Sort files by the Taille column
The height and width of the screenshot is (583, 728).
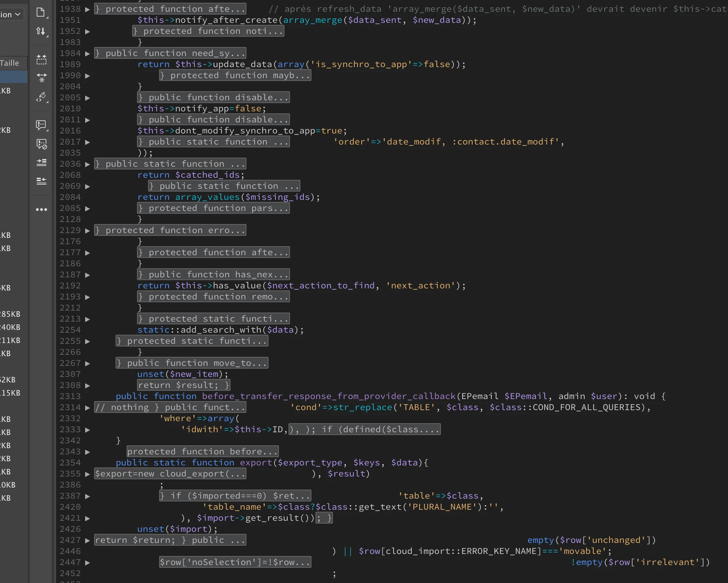click(10, 63)
